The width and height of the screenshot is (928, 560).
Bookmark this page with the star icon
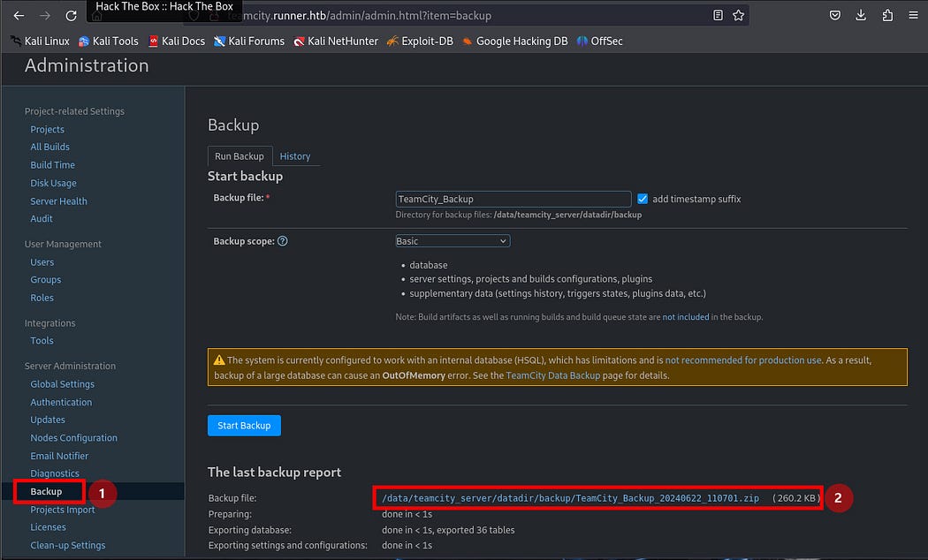[738, 15]
